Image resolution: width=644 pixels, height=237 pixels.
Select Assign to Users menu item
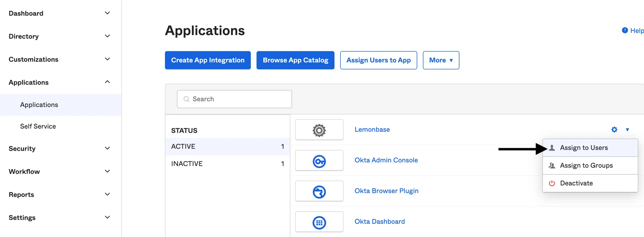point(590,148)
